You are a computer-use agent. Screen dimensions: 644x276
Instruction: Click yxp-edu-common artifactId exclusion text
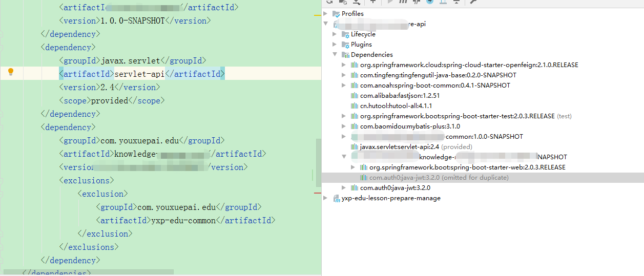(x=183, y=220)
